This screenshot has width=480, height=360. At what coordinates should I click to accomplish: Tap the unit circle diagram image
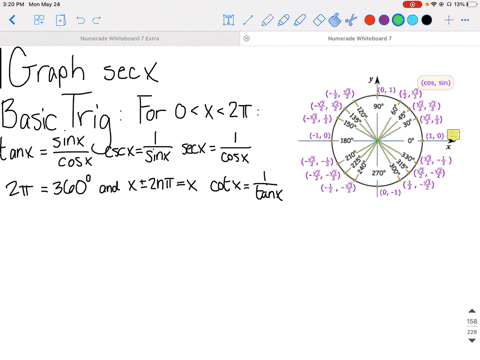click(377, 140)
